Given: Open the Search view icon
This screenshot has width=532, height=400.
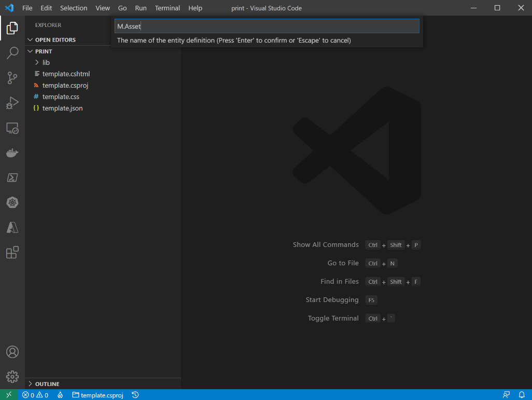Looking at the screenshot, I should tap(12, 53).
